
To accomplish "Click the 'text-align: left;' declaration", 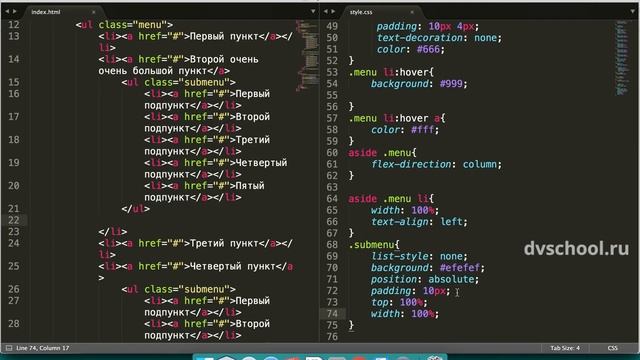I will click(x=419, y=222).
